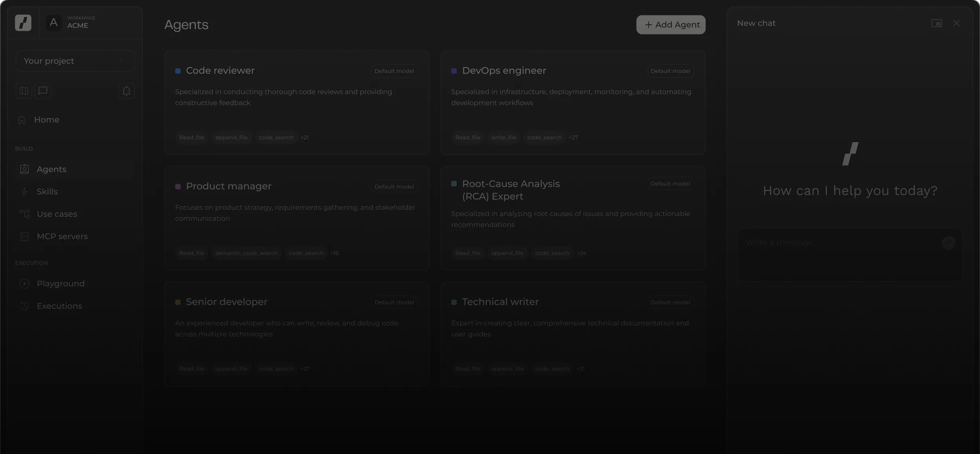
Task: Open the Root-Cause Analysis Expert card
Action: pyautogui.click(x=573, y=218)
